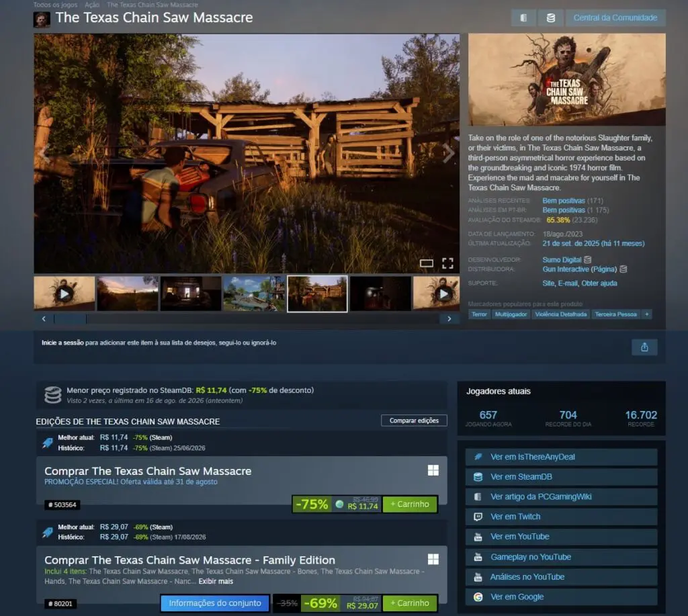Select the blue car wreck thumbnail

click(253, 294)
